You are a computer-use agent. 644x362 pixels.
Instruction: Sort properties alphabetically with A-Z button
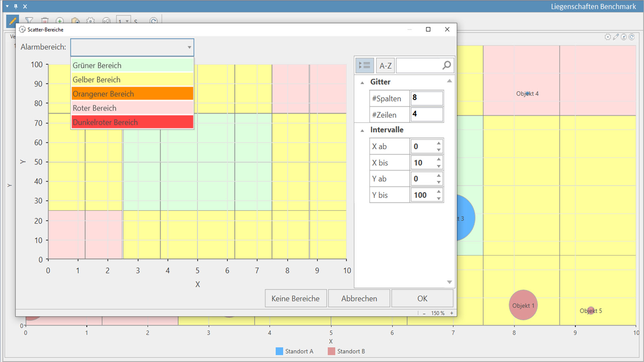[385, 66]
